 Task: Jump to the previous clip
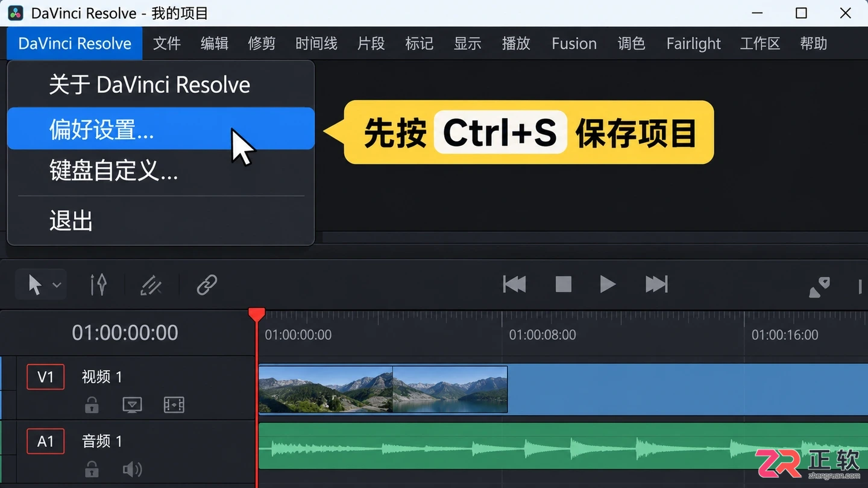pyautogui.click(x=514, y=284)
